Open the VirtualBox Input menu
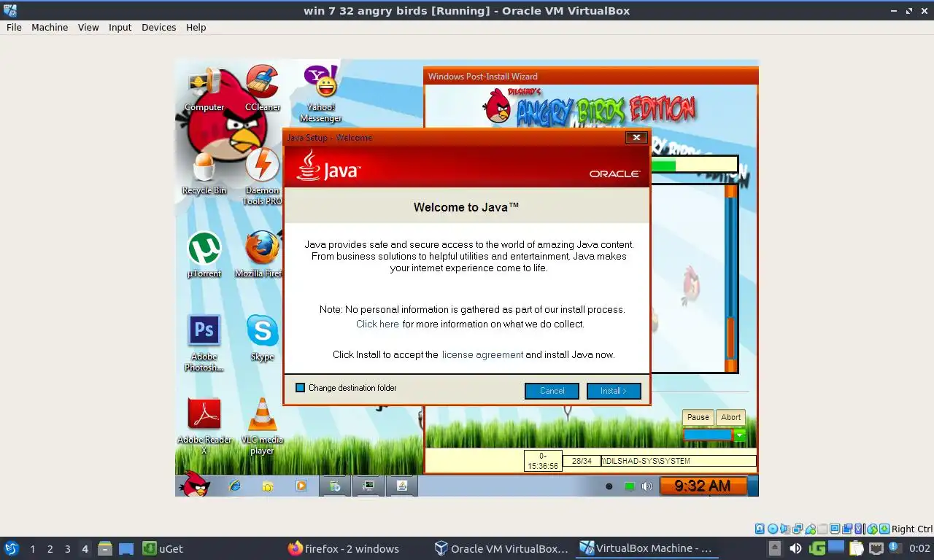 click(x=120, y=27)
